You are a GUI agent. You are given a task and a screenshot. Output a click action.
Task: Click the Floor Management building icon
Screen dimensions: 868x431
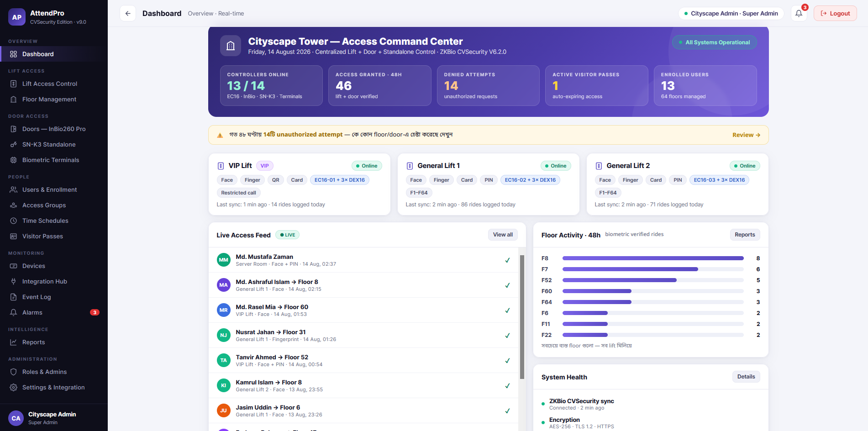tap(14, 99)
